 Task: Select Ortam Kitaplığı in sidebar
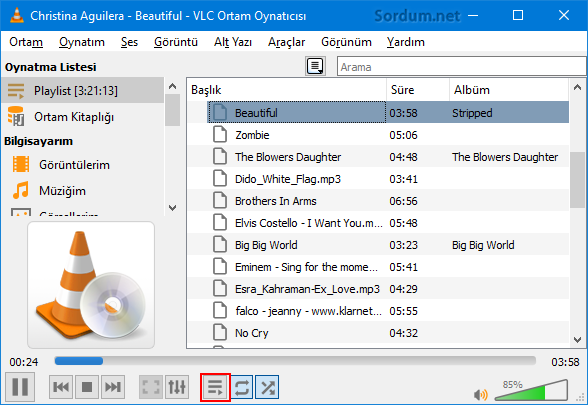click(82, 117)
